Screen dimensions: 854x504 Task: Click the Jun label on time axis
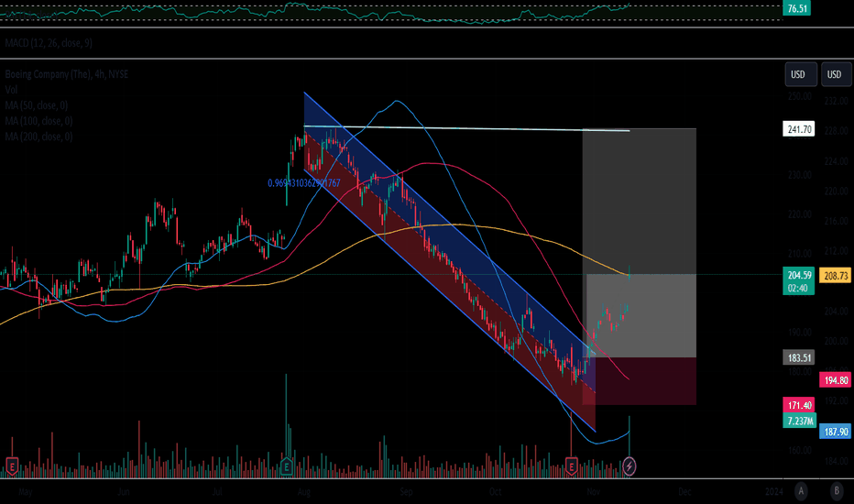coord(124,492)
